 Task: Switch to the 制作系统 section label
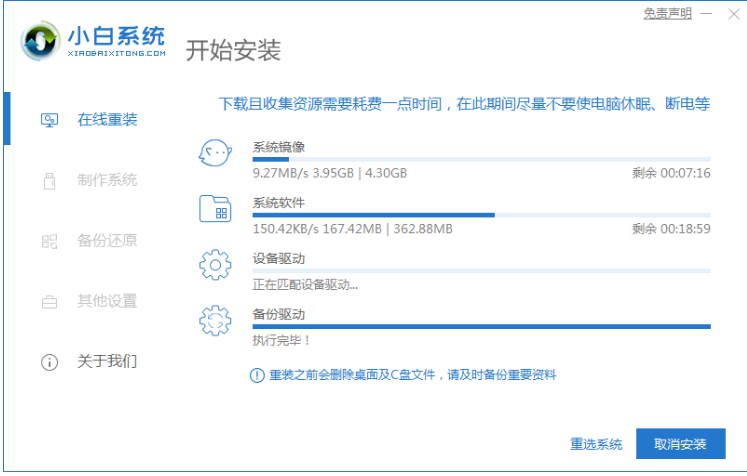click(108, 181)
